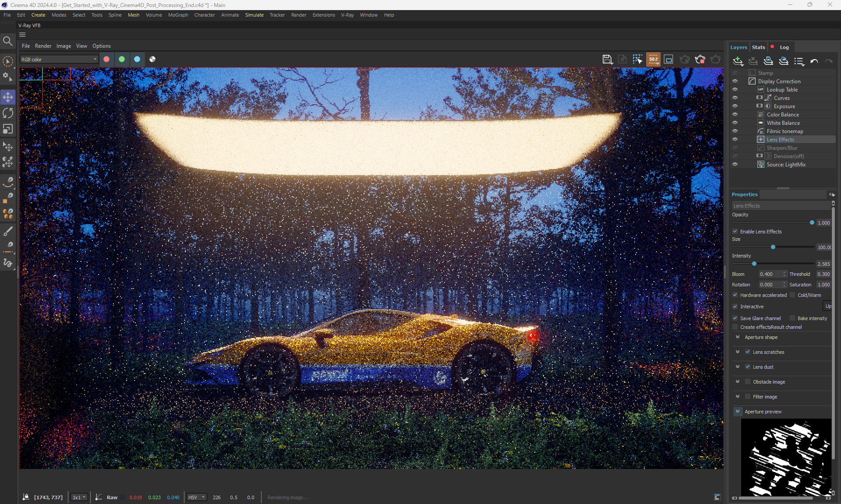Open the RGB color channel dropdown
This screenshot has width=841, height=504.
(59, 59)
